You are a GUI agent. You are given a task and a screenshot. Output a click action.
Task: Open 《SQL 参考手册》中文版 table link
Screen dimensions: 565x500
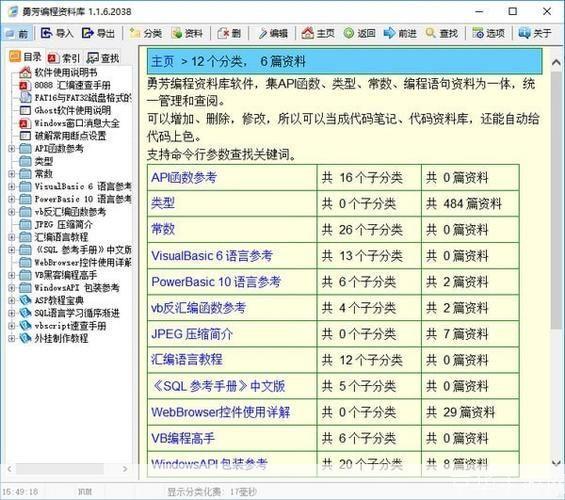click(x=218, y=386)
